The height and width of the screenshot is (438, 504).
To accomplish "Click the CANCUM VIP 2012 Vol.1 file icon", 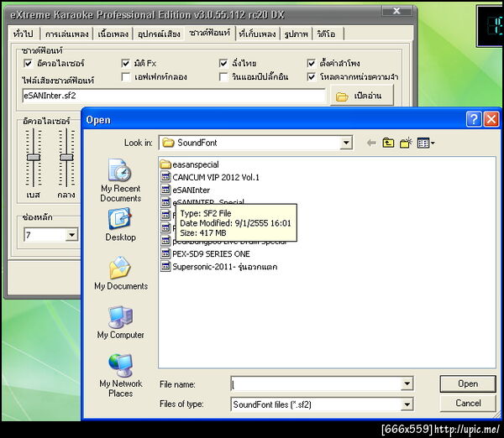I will pyautogui.click(x=165, y=177).
